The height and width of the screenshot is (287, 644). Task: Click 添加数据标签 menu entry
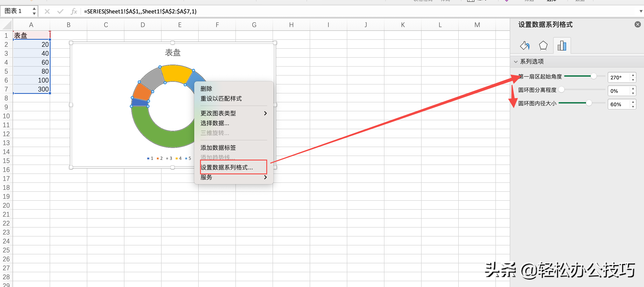pyautogui.click(x=218, y=148)
